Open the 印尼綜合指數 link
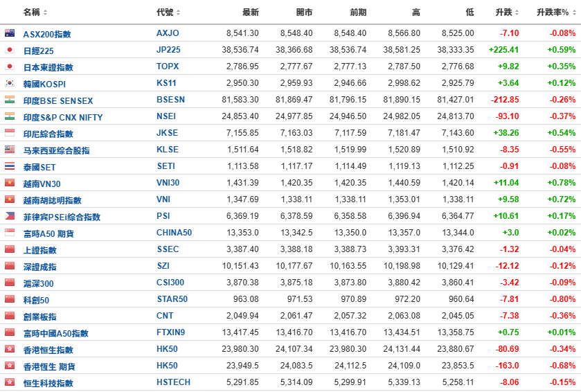Image resolution: width=581 pixels, height=392 pixels. pos(48,134)
